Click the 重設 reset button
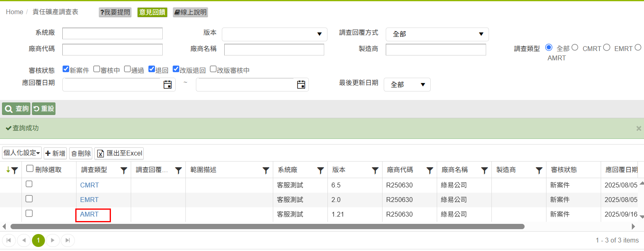Image resolution: width=644 pixels, height=251 pixels. [44, 109]
